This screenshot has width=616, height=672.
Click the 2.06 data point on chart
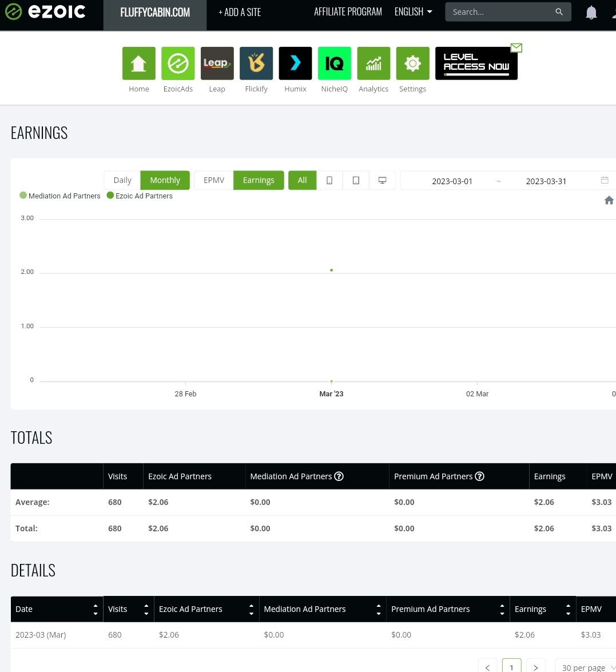[331, 270]
